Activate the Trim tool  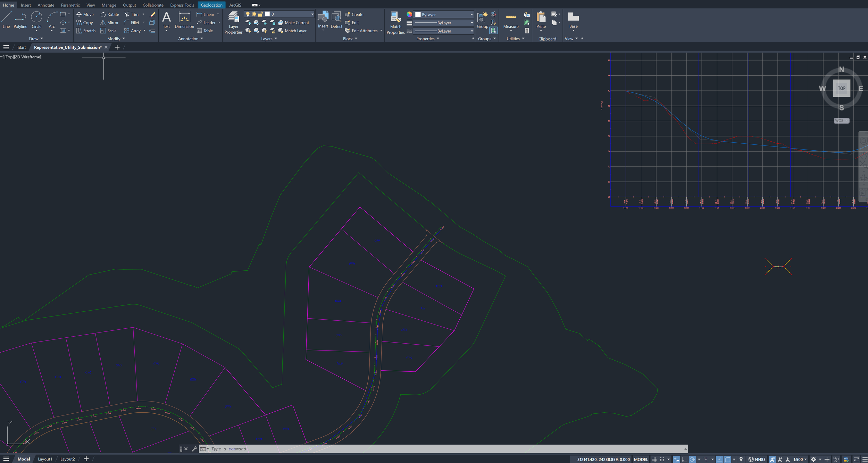click(x=132, y=14)
